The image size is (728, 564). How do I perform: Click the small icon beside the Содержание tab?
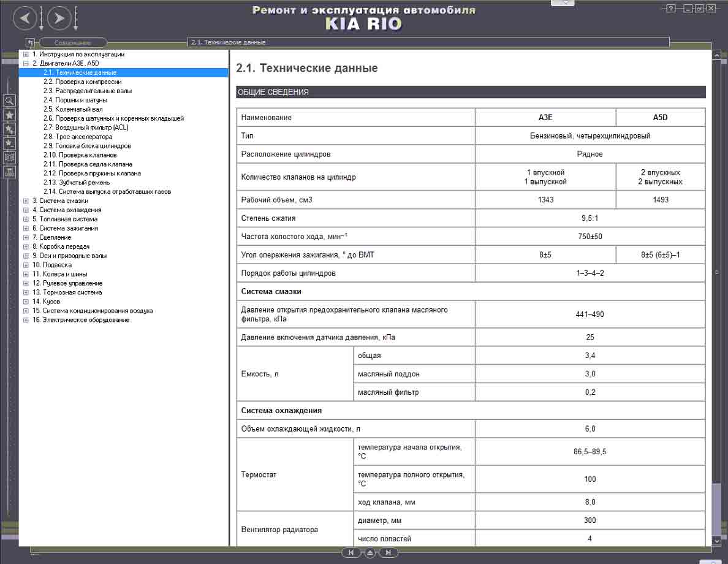click(29, 43)
